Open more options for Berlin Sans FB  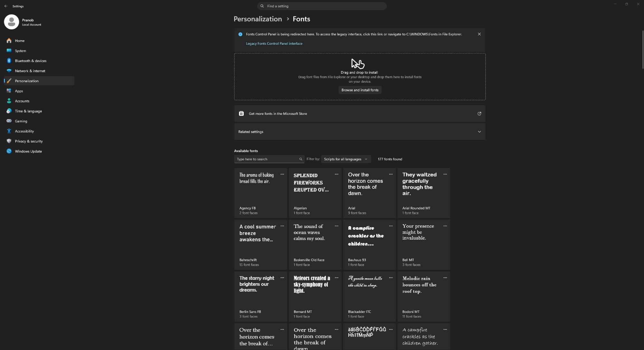282,278
